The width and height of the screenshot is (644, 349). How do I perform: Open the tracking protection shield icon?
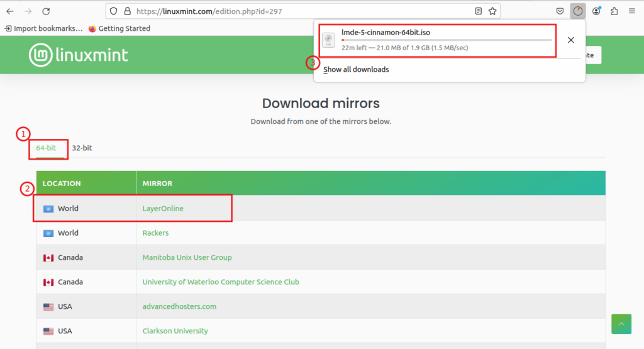[114, 11]
